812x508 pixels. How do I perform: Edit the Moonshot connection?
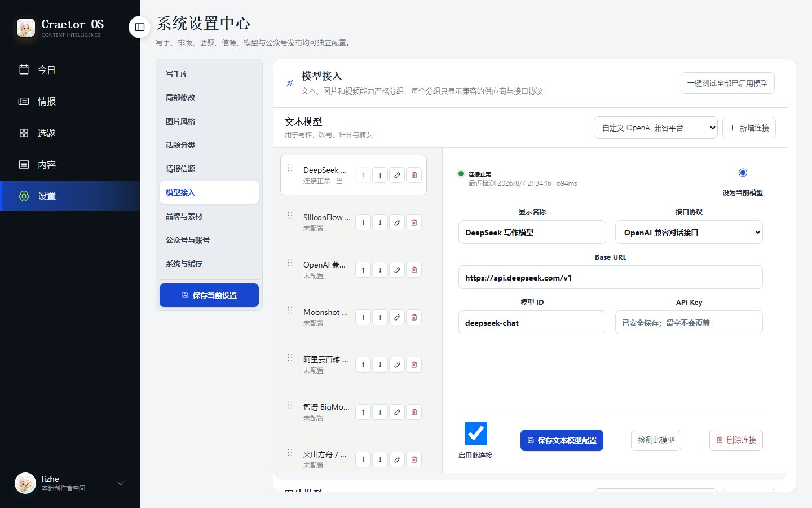click(397, 317)
